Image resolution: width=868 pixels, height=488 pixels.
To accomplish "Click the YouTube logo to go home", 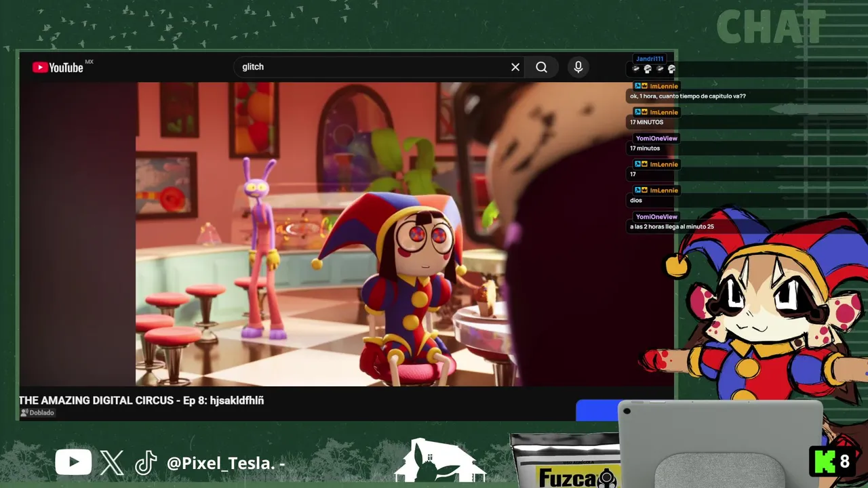I will (58, 67).
